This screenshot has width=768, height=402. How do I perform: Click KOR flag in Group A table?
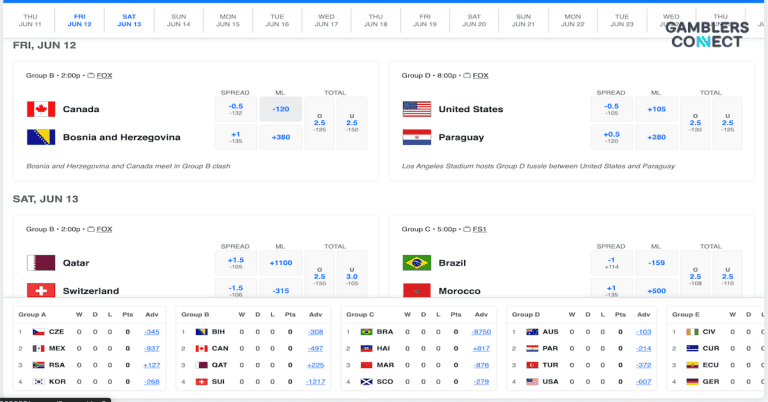point(39,381)
